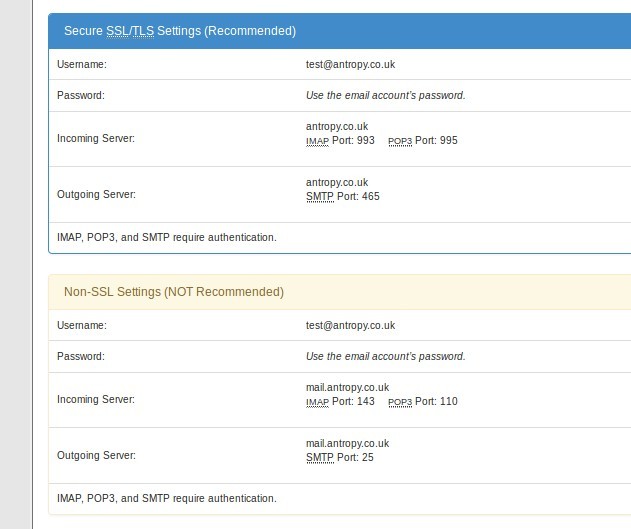Click the authentication note in the secure settings panel
Image resolution: width=631 pixels, height=529 pixels.
tap(167, 237)
